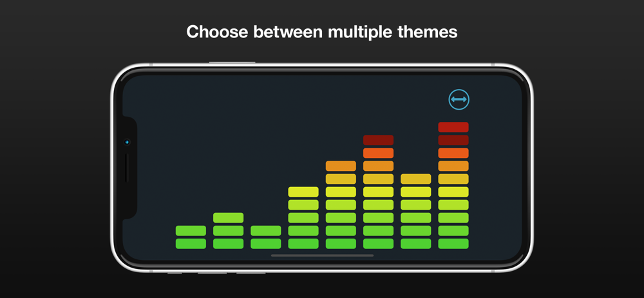Image resolution: width=644 pixels, height=298 pixels.
Task: Tap the top green segment of the first bar
Action: pos(191,230)
